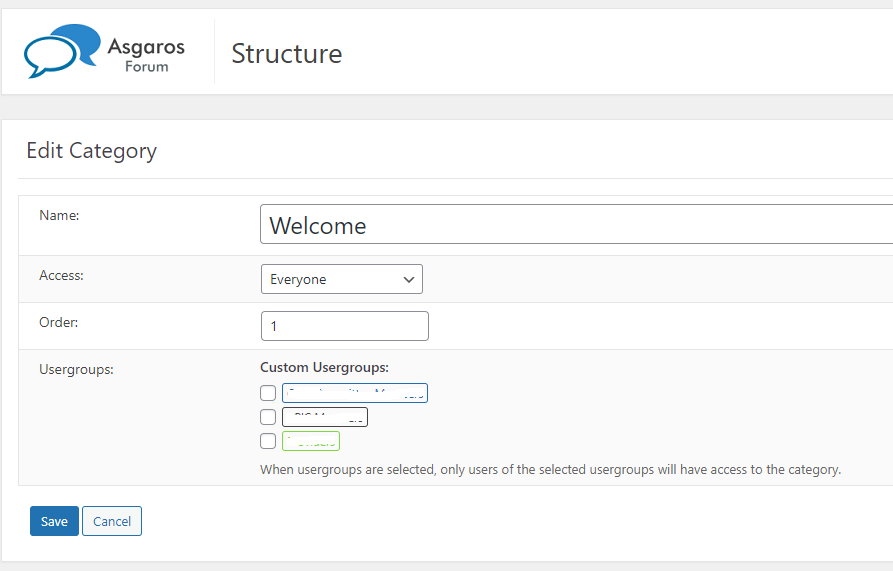Viewport: 893px width, 571px height.
Task: Click the Name field label
Action: click(59, 215)
